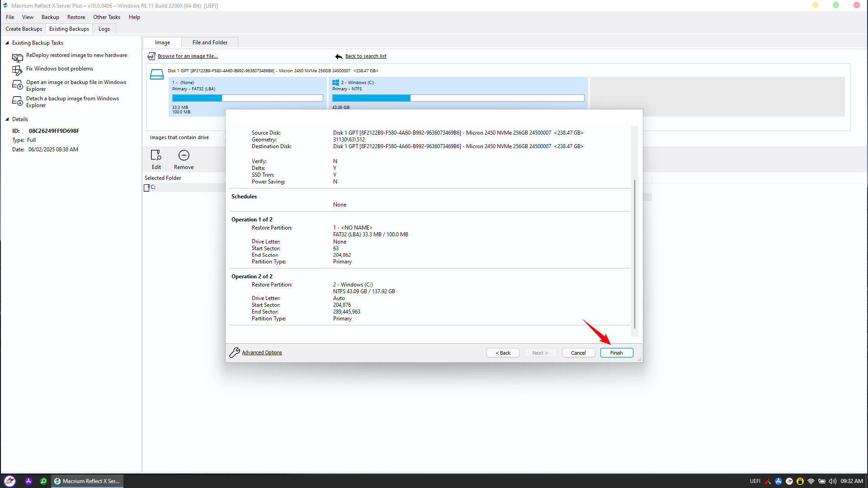Click the Open image in Explorer icon
The height and width of the screenshot is (488, 868).
(17, 85)
